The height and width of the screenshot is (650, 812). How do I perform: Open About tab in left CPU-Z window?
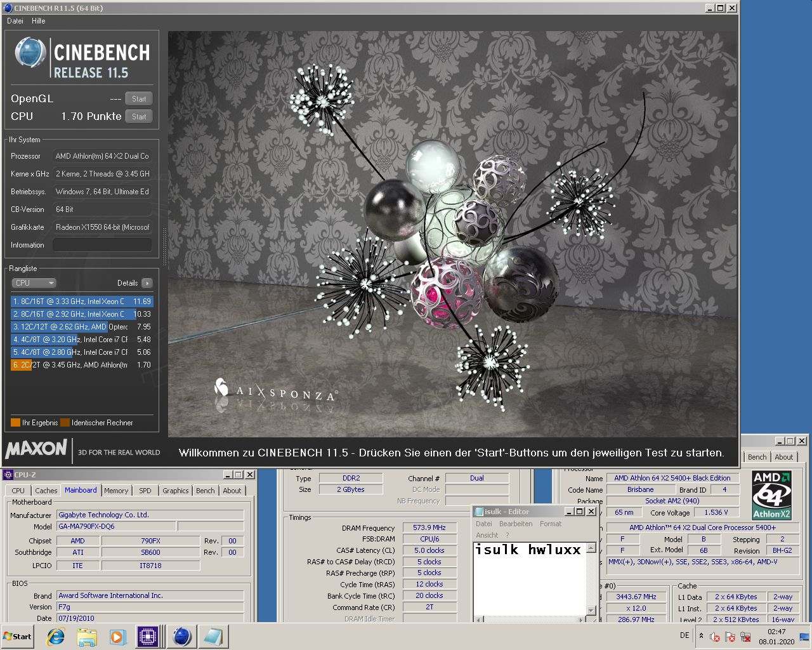coord(232,491)
